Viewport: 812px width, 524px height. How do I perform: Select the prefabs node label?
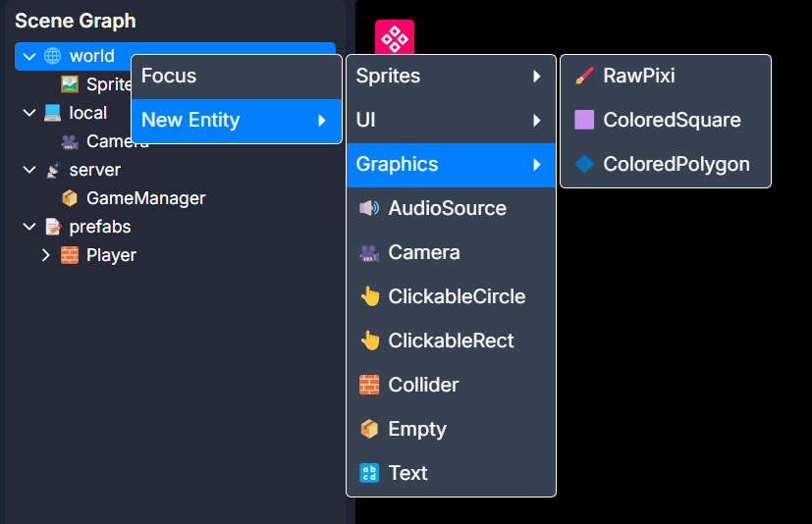100,228
